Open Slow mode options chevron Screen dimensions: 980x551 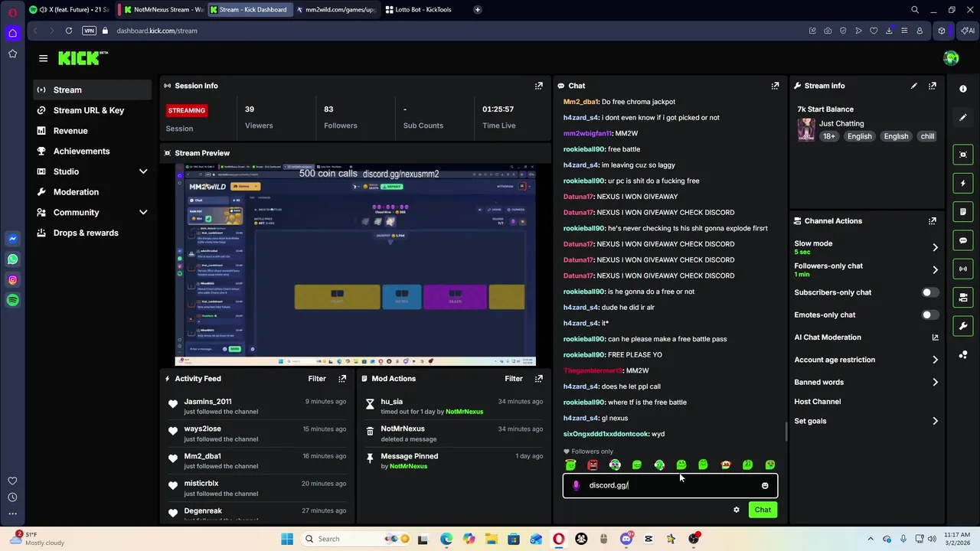(935, 247)
